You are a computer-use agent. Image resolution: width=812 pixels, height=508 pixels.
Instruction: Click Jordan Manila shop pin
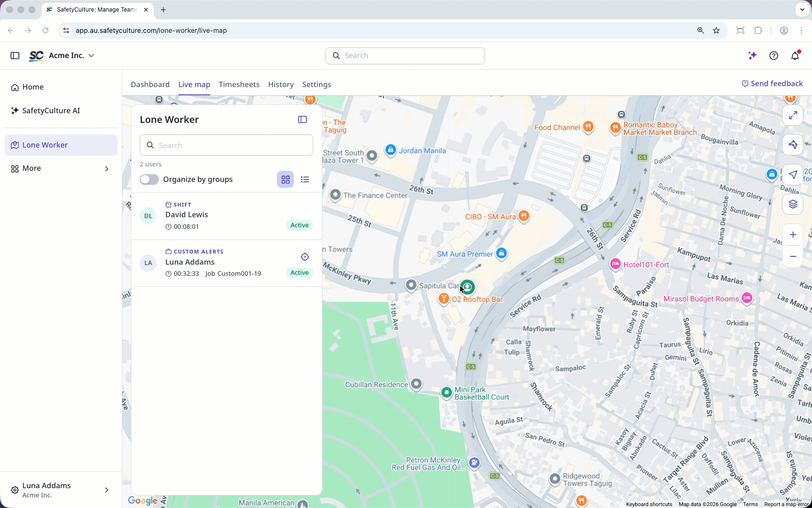click(x=391, y=150)
